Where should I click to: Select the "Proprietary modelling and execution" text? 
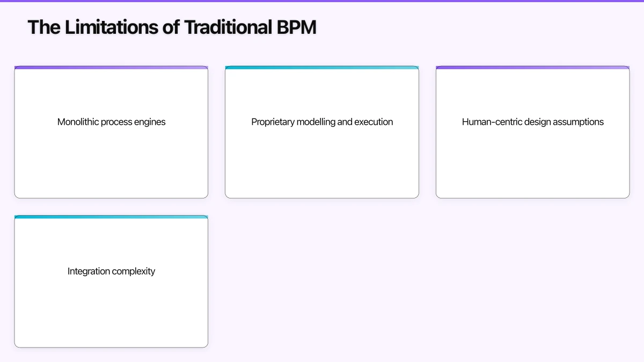pos(322,122)
